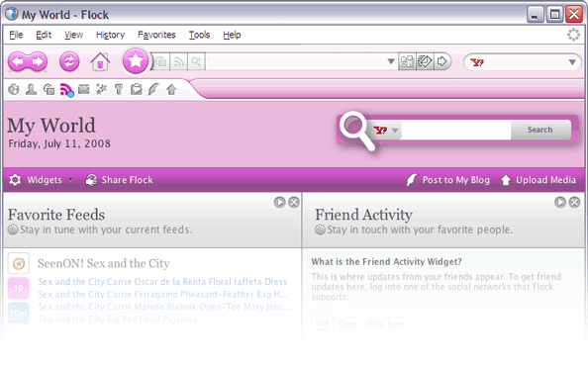
Task: Expand the Widgets dropdown menu
Action: point(71,180)
